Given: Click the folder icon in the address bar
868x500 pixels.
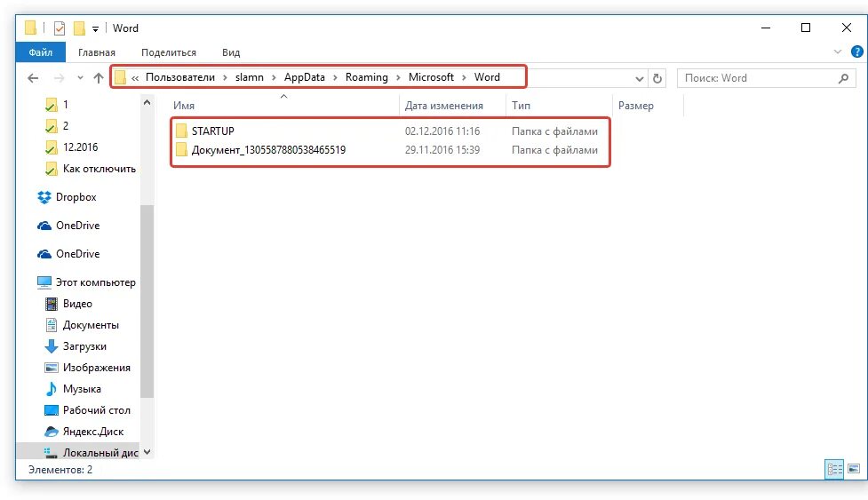Looking at the screenshot, I should (x=120, y=77).
